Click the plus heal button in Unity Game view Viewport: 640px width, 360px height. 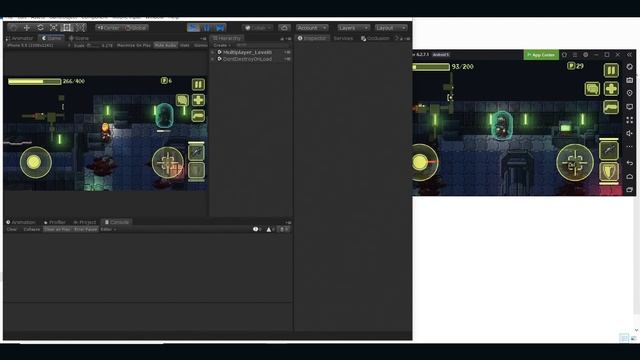click(x=198, y=100)
